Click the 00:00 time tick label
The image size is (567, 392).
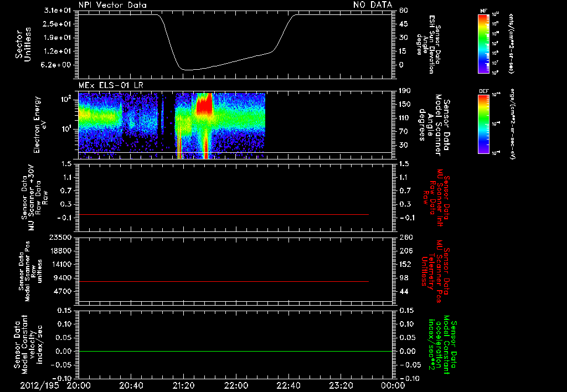click(393, 385)
